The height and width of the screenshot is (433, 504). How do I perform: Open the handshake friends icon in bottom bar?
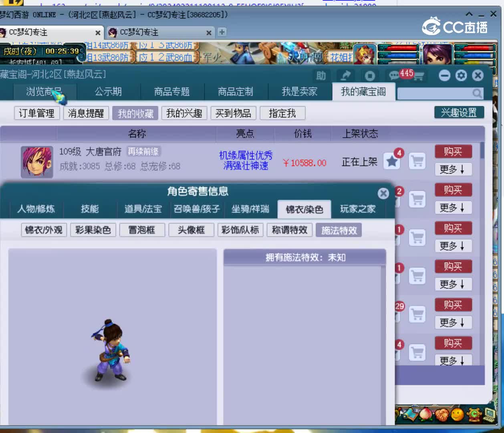click(442, 415)
